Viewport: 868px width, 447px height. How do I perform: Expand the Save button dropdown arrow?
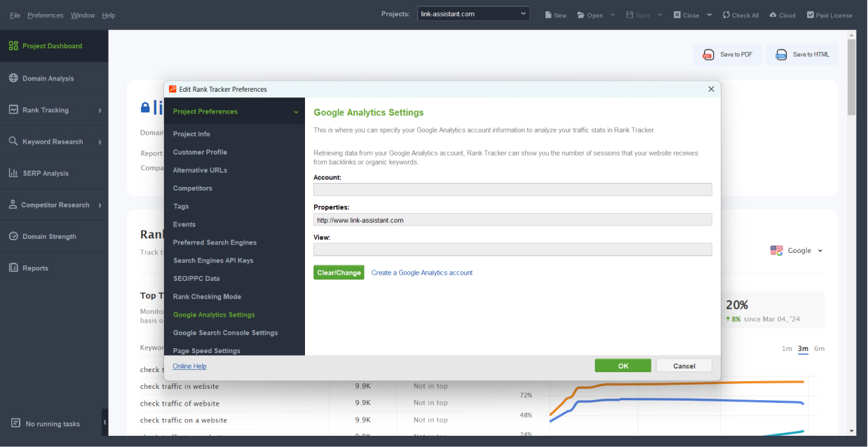660,15
